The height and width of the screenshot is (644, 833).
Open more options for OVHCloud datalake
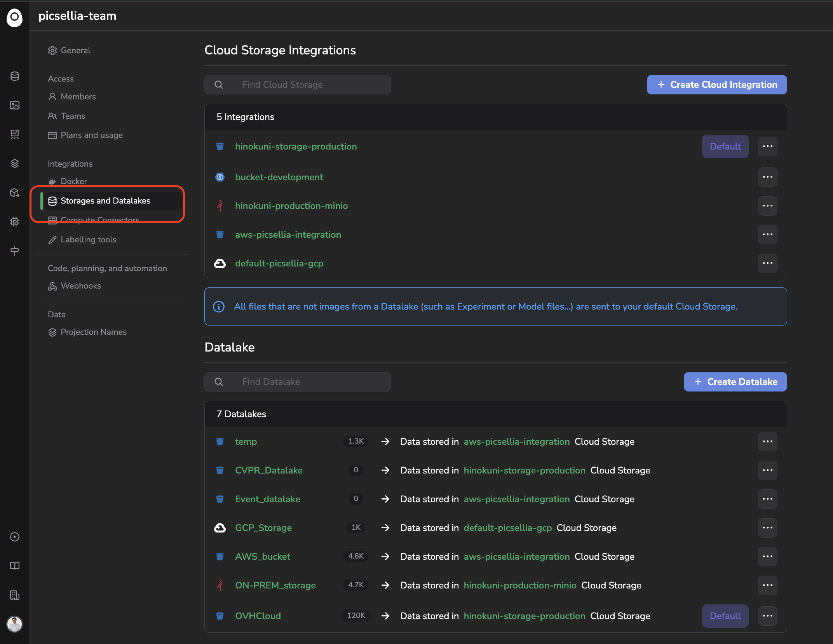[x=768, y=616]
